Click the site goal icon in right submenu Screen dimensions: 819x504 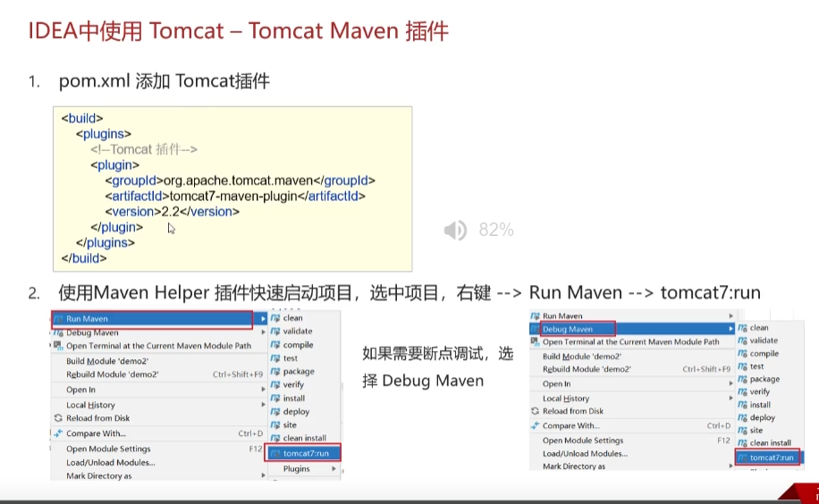coord(742,431)
